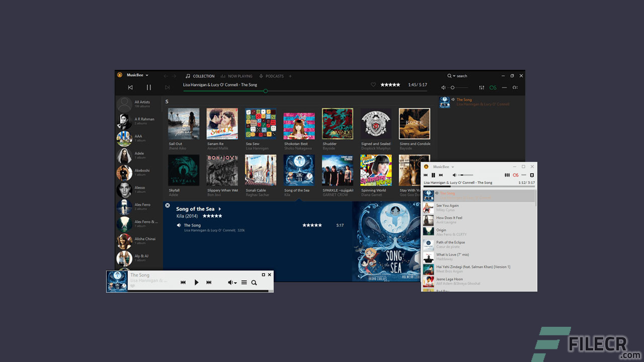This screenshot has height=362, width=644.
Task: Select The Song track row in album panel
Action: click(x=260, y=227)
